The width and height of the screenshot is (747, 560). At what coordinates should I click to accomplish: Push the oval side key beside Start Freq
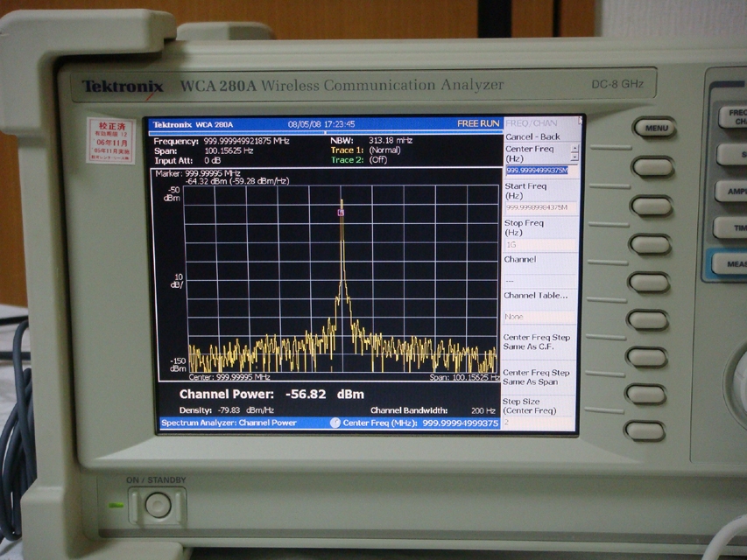[x=652, y=206]
